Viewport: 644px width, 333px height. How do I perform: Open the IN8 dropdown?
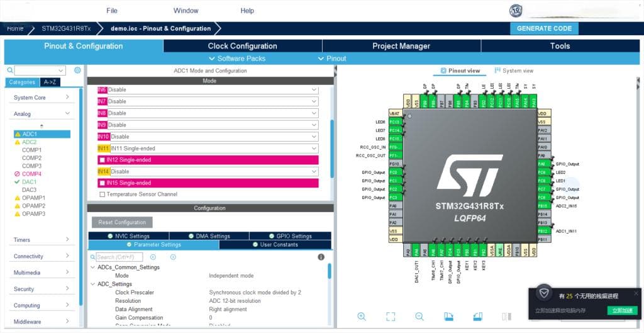click(314, 113)
